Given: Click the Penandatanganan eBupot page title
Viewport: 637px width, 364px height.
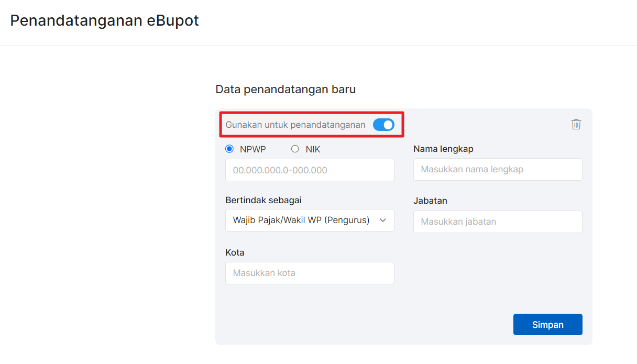Looking at the screenshot, I should (x=105, y=21).
